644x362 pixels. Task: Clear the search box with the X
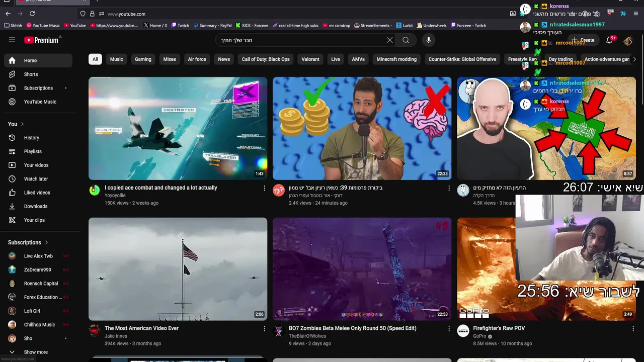pos(389,40)
